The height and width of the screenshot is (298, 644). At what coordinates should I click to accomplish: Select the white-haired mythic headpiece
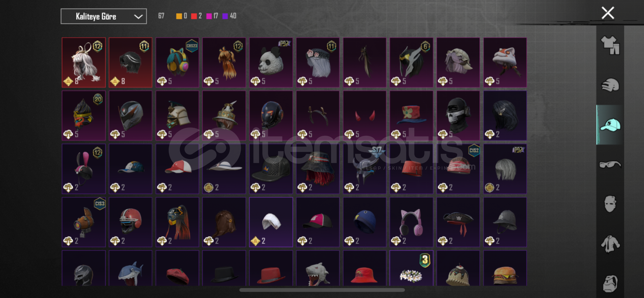coord(83,63)
